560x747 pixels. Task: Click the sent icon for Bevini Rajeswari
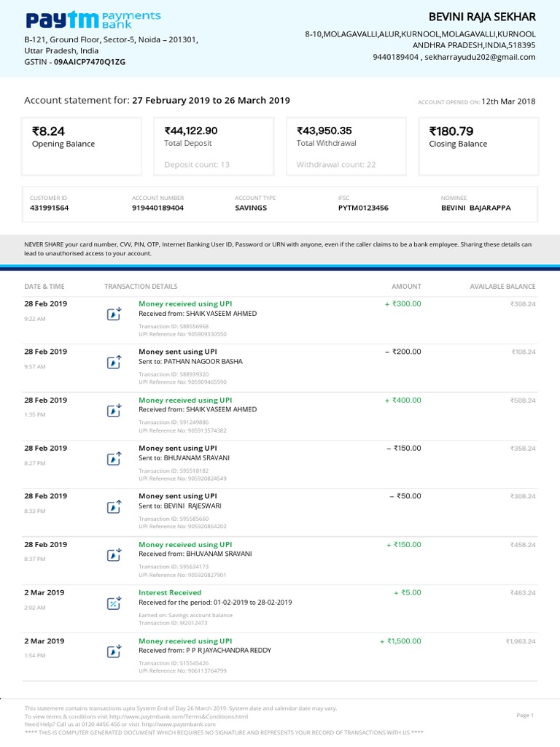point(114,507)
